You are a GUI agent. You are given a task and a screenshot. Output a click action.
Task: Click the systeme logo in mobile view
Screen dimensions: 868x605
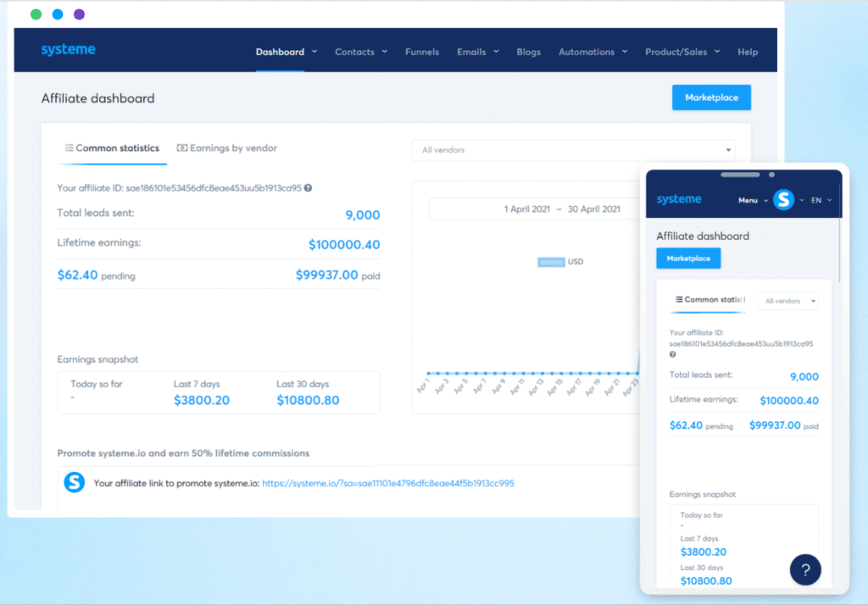tap(679, 199)
